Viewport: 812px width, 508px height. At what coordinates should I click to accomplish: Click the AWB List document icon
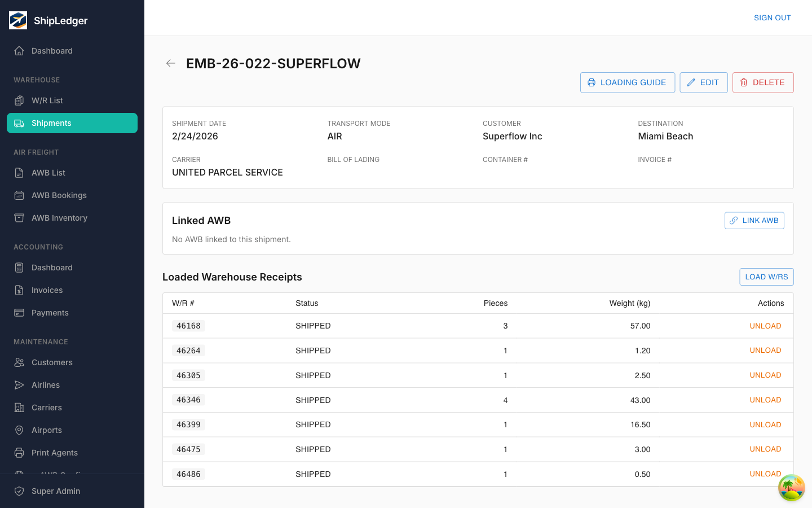tap(19, 173)
